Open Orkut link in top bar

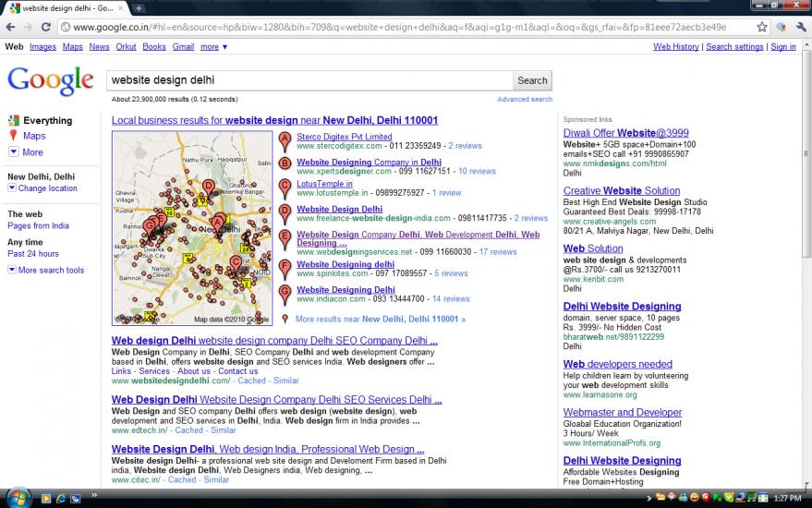coord(126,46)
